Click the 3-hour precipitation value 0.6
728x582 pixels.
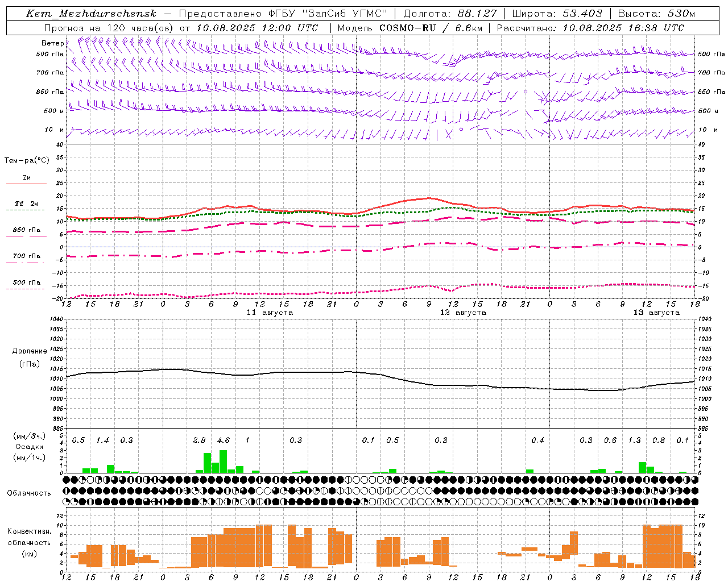click(610, 440)
